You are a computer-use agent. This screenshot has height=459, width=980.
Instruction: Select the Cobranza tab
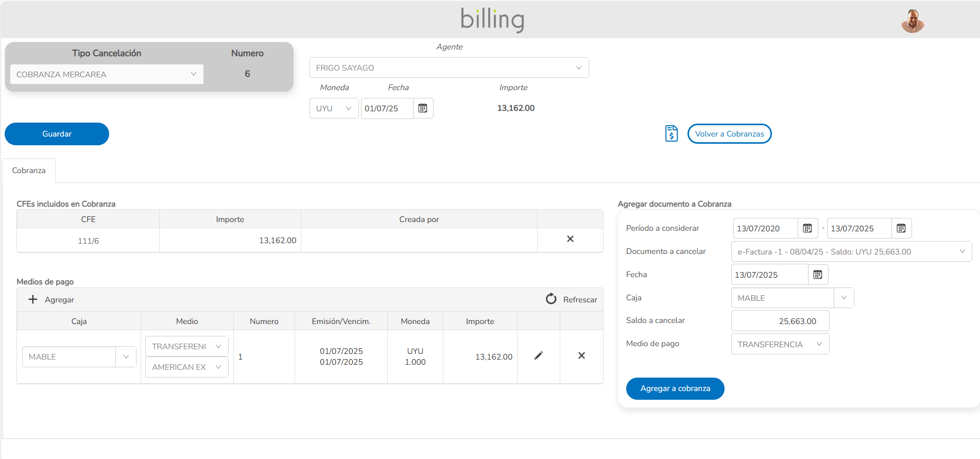(29, 171)
